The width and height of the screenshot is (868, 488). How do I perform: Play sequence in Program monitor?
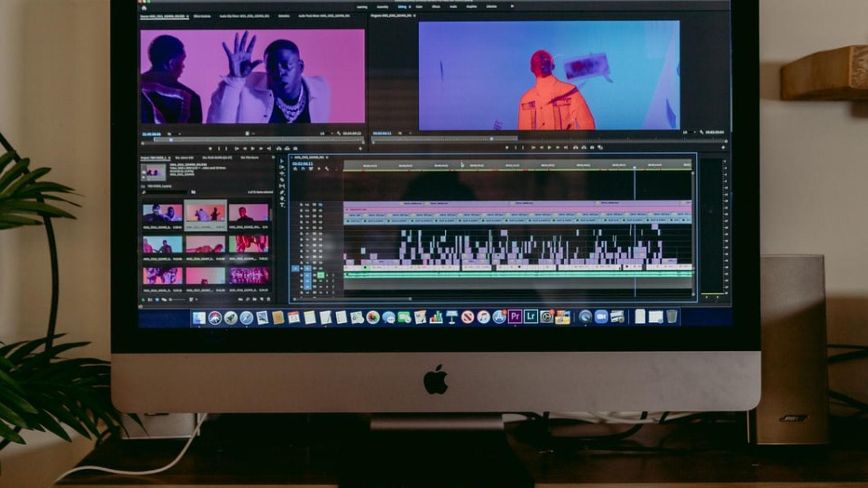549,147
